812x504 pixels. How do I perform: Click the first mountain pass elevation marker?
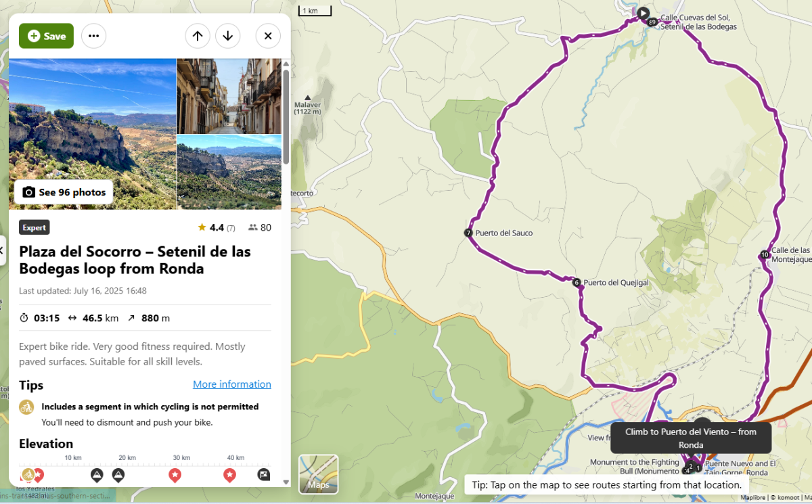point(97,475)
